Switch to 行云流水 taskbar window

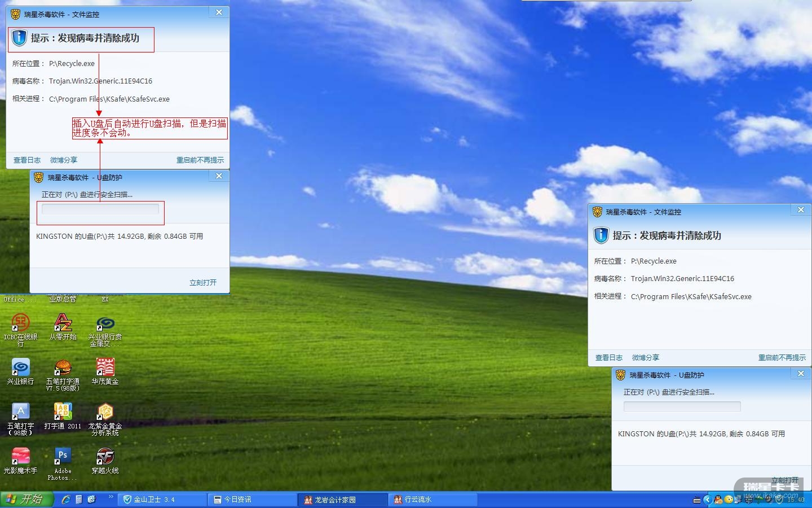[x=434, y=500]
